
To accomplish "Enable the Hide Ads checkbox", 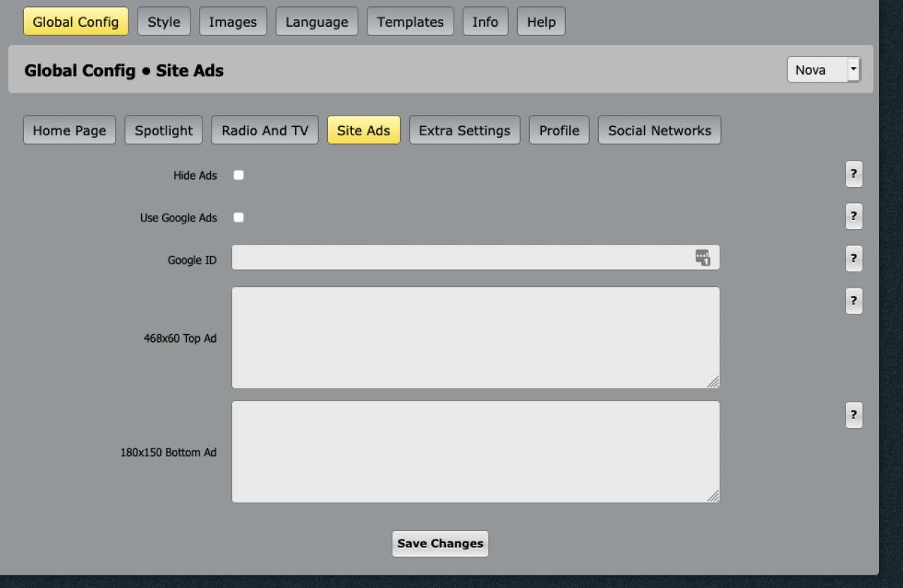I will click(x=238, y=175).
